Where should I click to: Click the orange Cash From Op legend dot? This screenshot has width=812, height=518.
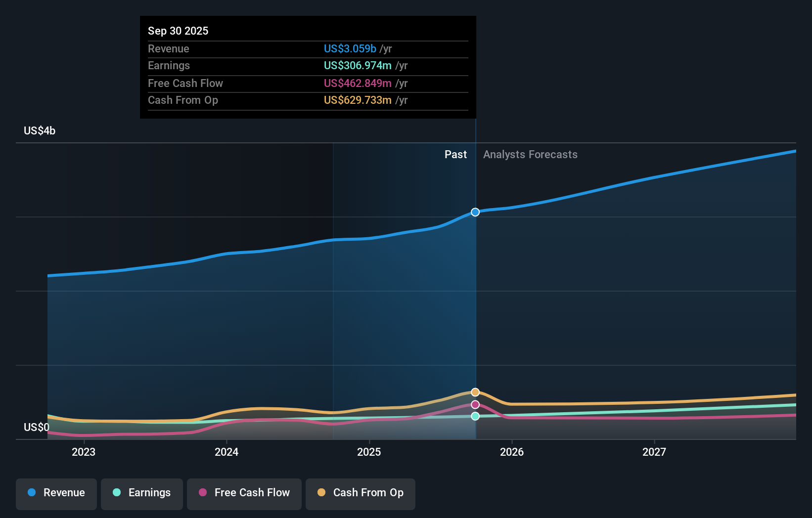[x=321, y=493]
